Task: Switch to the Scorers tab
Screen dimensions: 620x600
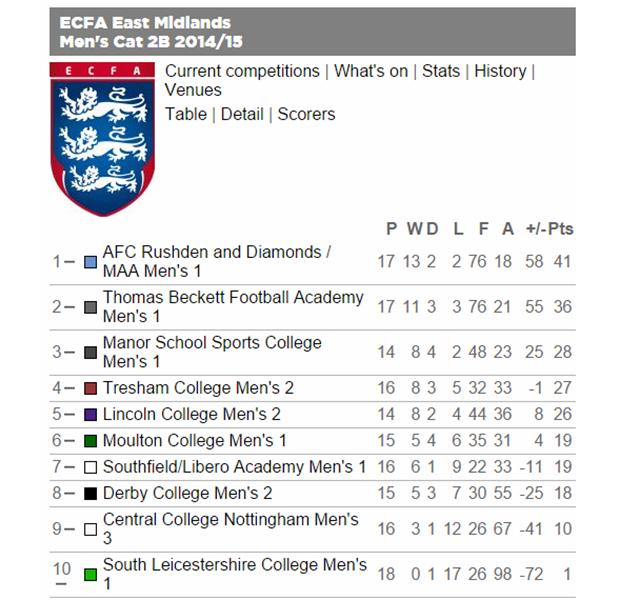Action: 306,114
